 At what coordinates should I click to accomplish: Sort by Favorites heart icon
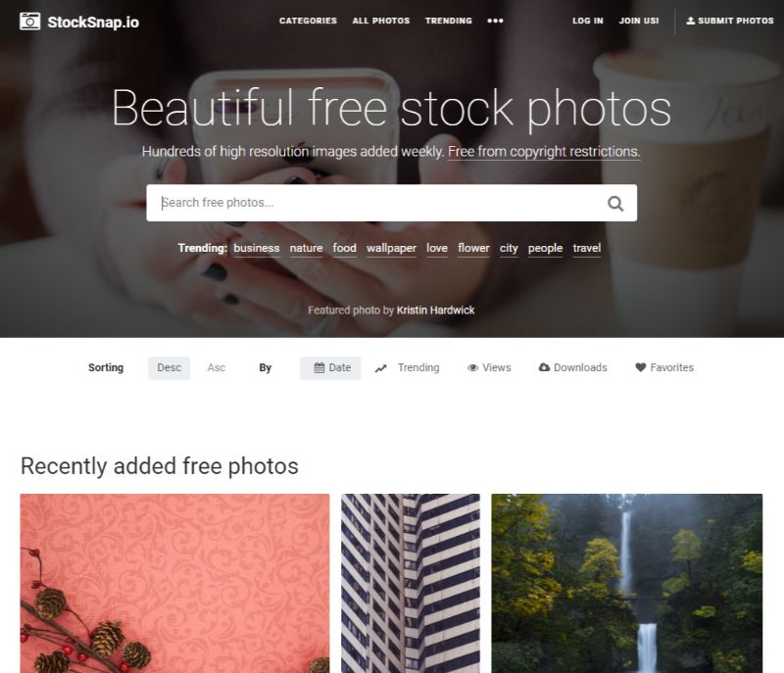coord(641,367)
